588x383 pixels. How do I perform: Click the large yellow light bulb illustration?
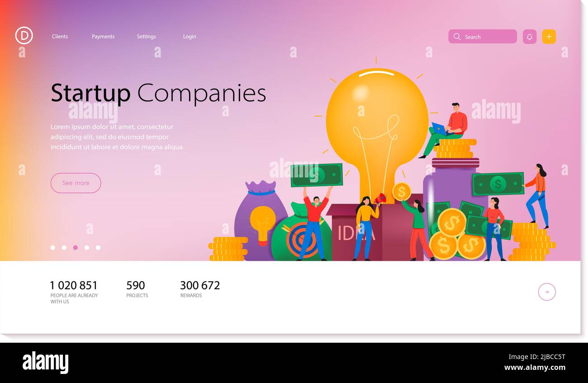[377, 131]
